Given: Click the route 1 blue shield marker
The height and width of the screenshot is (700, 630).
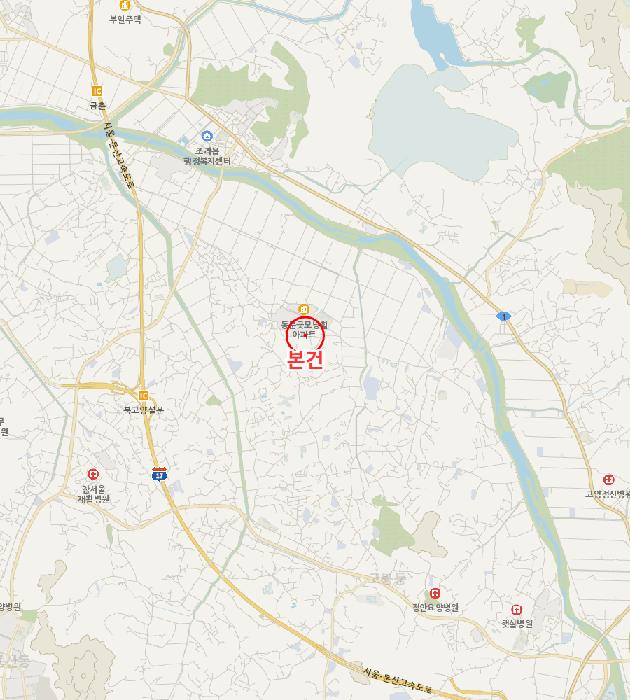Looking at the screenshot, I should point(503,317).
